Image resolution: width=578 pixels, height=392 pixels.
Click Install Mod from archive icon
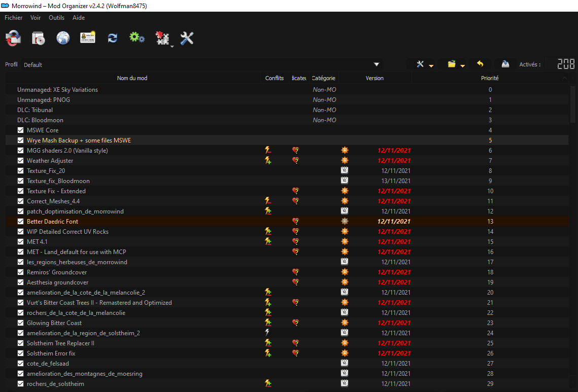click(39, 38)
